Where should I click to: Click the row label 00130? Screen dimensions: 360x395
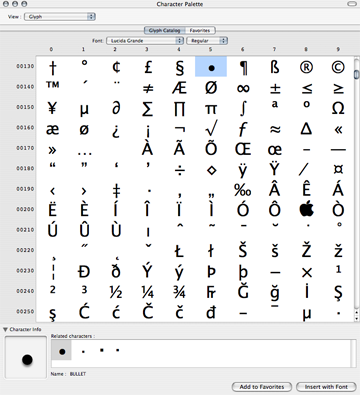[25, 66]
